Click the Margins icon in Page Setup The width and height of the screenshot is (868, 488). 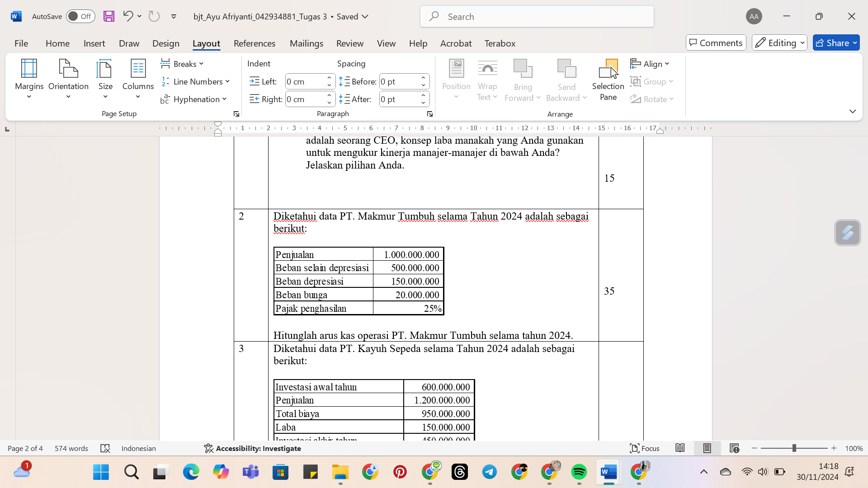28,77
